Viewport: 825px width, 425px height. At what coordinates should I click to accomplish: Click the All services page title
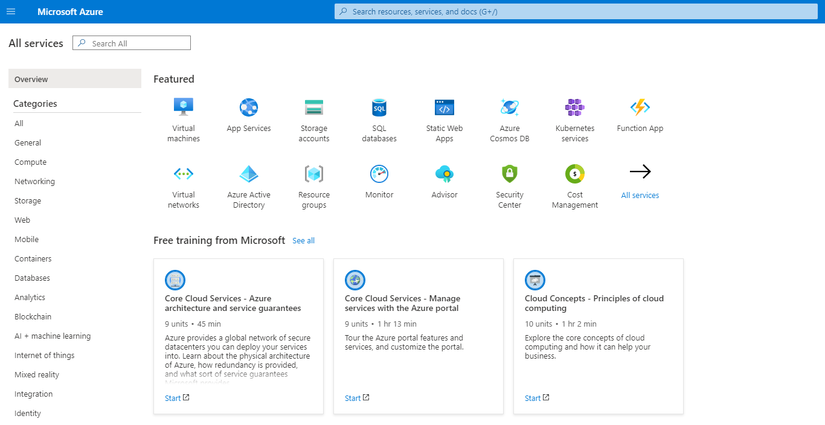(x=36, y=43)
